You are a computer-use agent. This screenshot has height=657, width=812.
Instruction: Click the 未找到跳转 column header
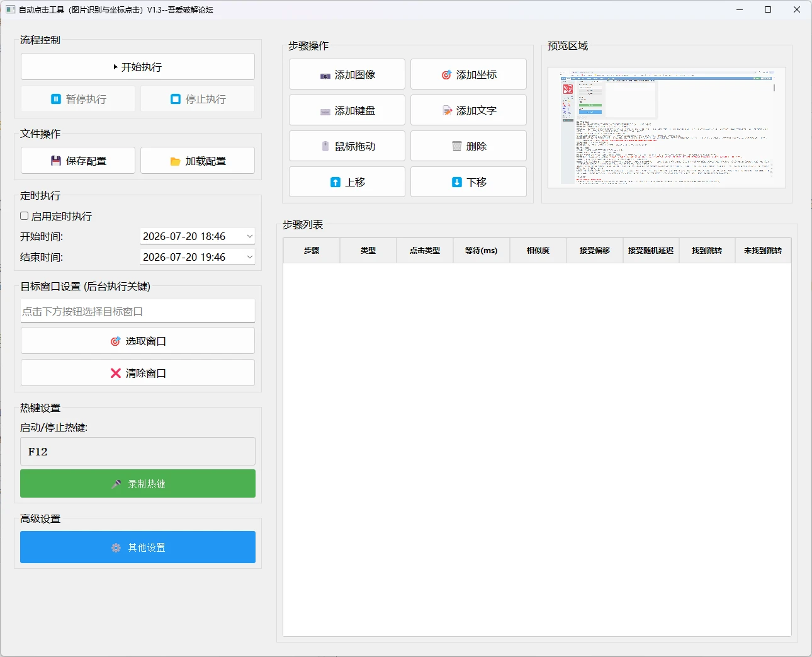763,250
